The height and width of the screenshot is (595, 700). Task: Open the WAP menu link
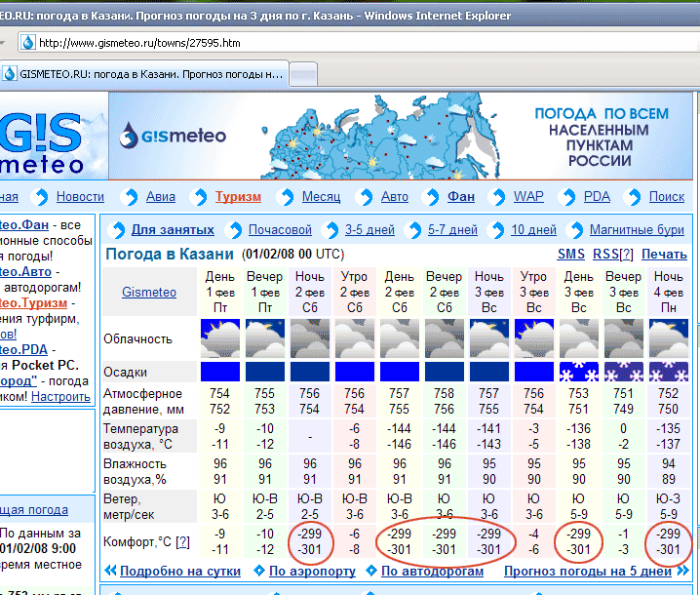[x=528, y=197]
